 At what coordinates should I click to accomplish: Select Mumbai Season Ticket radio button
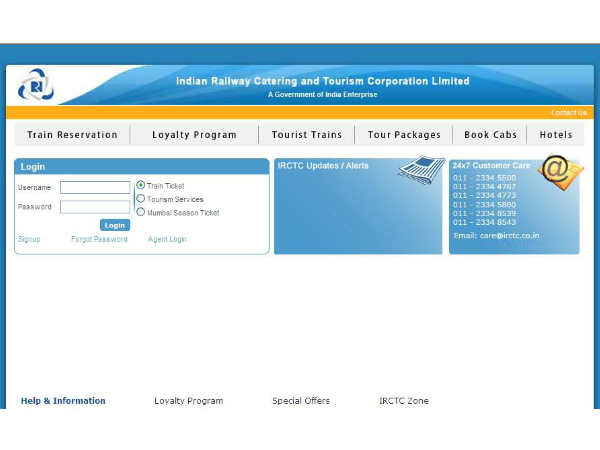(x=141, y=212)
